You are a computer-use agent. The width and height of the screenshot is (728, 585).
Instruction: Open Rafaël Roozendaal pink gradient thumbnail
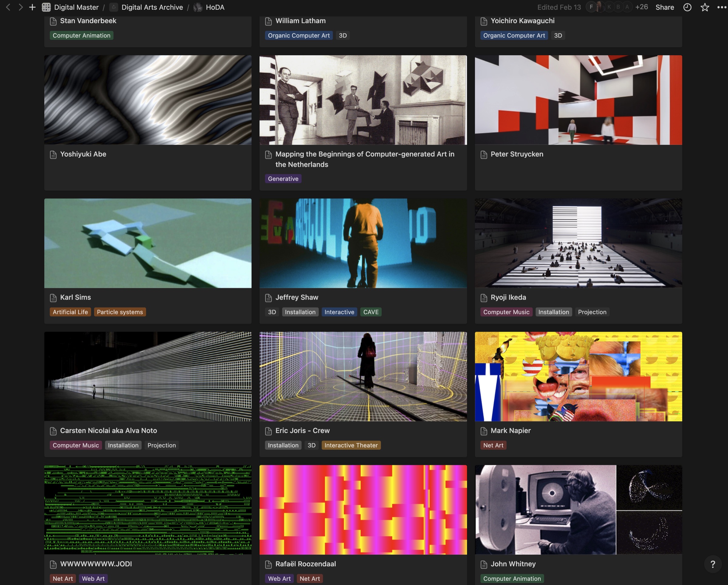tap(363, 510)
